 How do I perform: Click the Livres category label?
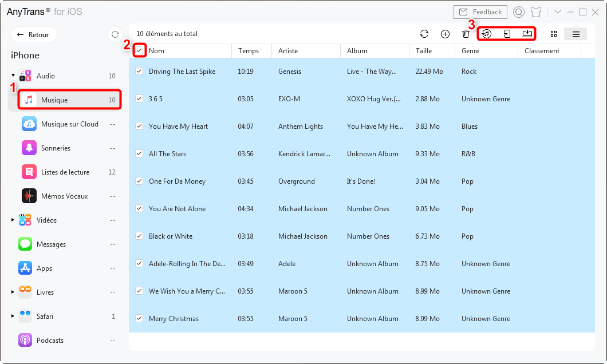45,292
